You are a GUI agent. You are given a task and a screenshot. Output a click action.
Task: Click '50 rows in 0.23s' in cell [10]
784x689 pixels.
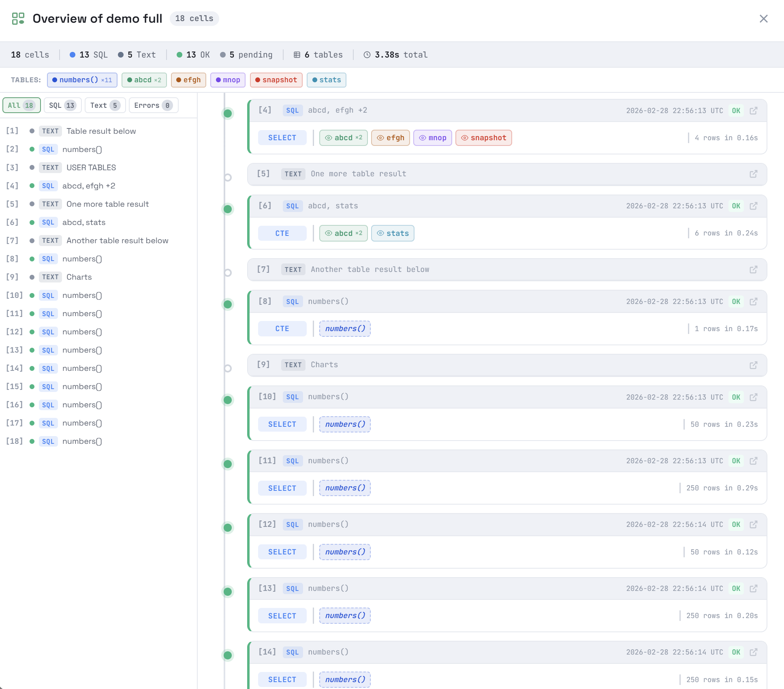coord(724,424)
